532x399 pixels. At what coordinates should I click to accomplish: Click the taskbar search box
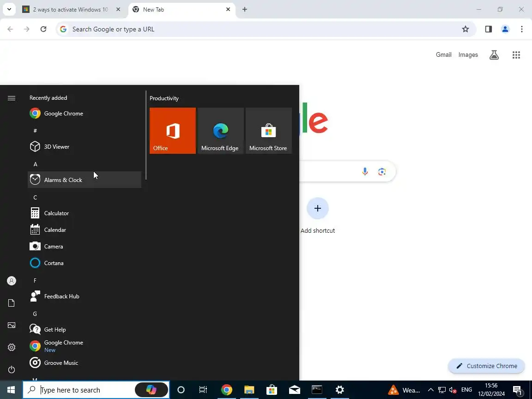[x=96, y=390]
